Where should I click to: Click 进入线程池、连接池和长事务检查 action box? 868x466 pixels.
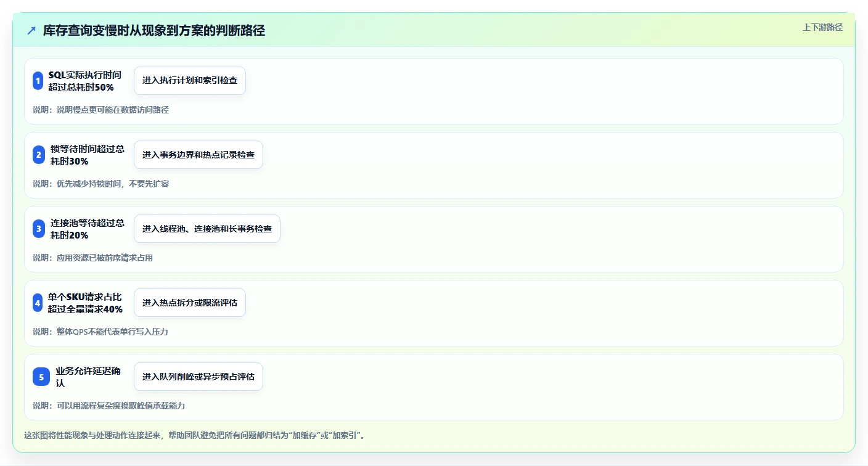click(207, 229)
